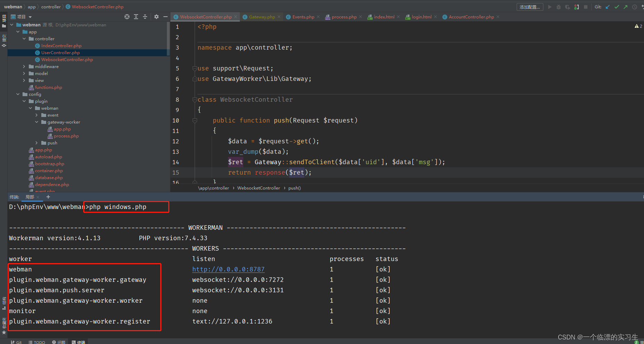Open the 提交 commit side stripe

pyautogui.click(x=4, y=41)
